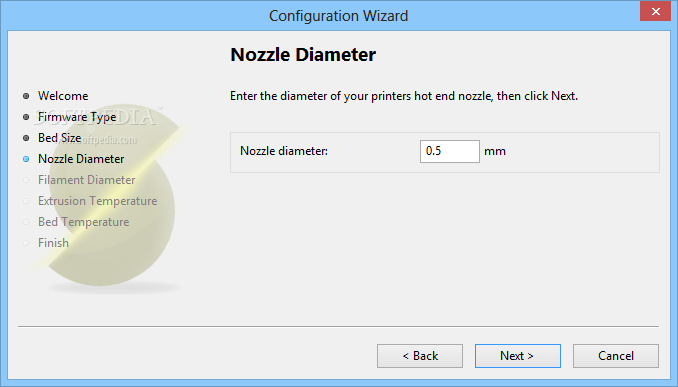
Task: Click the bullet beside Bed Size
Action: point(26,138)
